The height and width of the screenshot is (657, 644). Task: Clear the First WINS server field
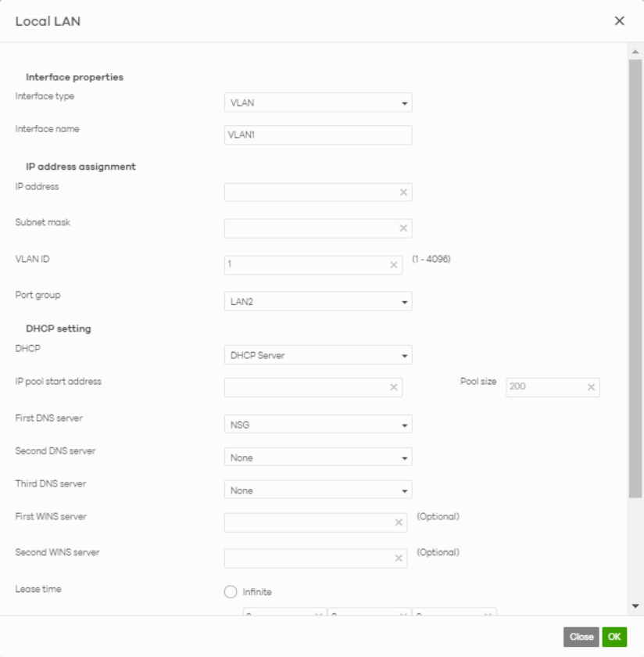(x=399, y=522)
